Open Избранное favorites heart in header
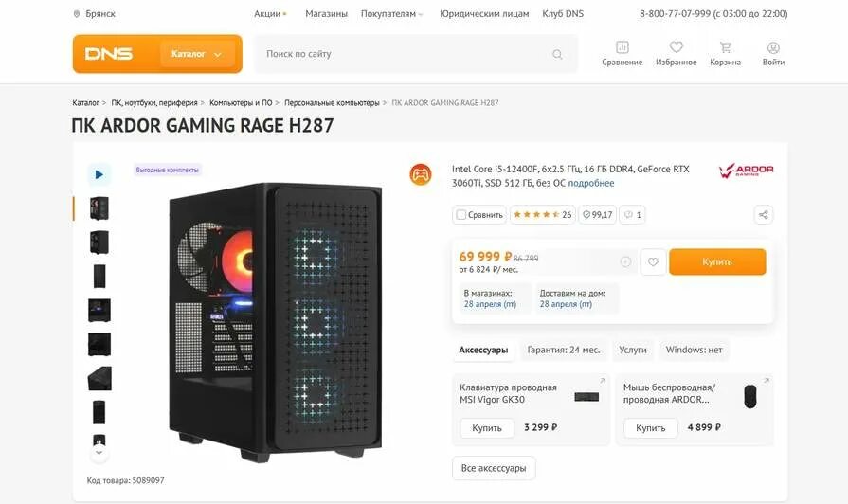 point(676,54)
